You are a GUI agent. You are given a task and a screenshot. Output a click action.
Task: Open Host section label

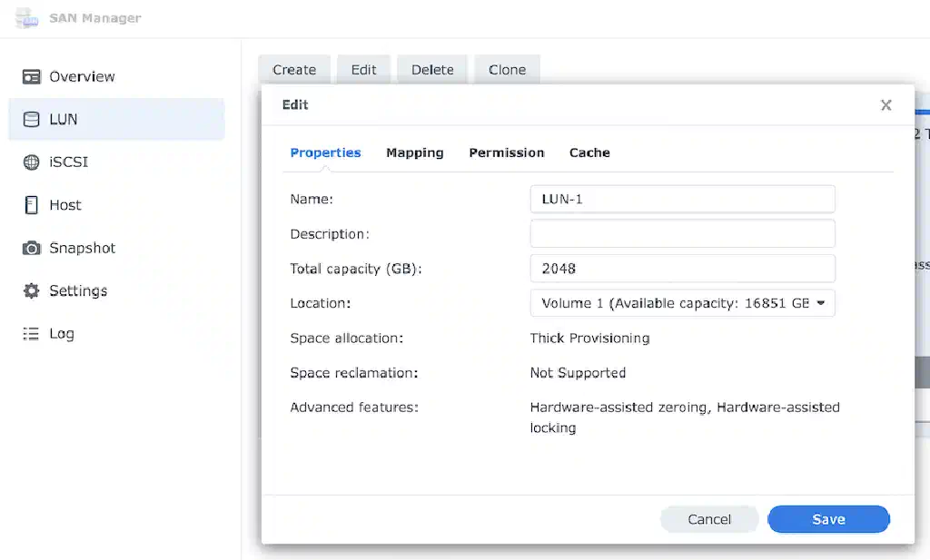point(65,205)
